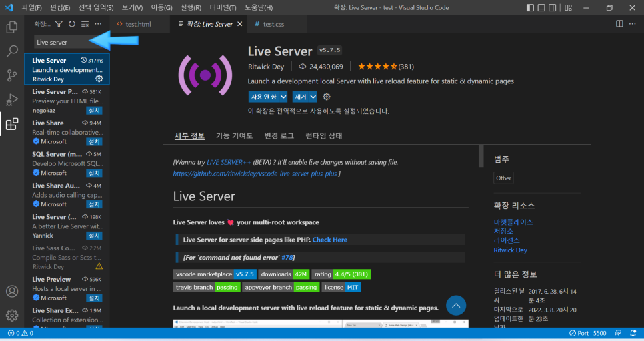The width and height of the screenshot is (644, 341).
Task: Click the star rating (381)
Action: [386, 67]
